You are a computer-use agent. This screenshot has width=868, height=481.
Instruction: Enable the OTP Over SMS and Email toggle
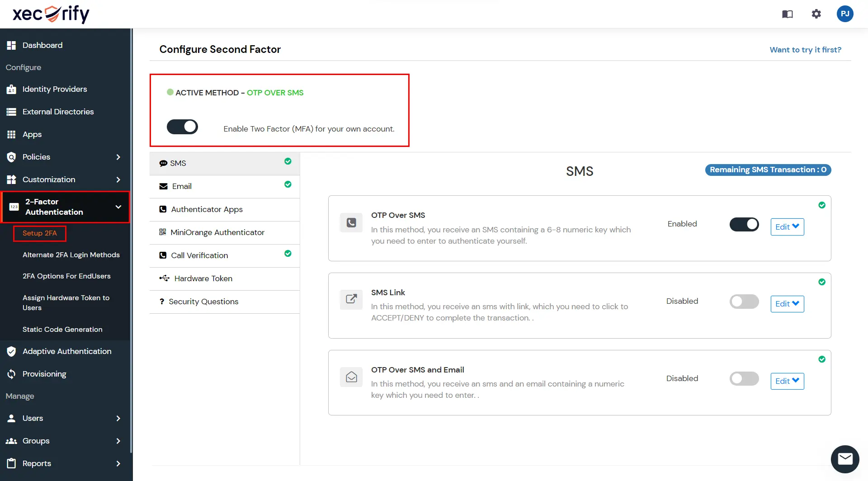(x=744, y=379)
